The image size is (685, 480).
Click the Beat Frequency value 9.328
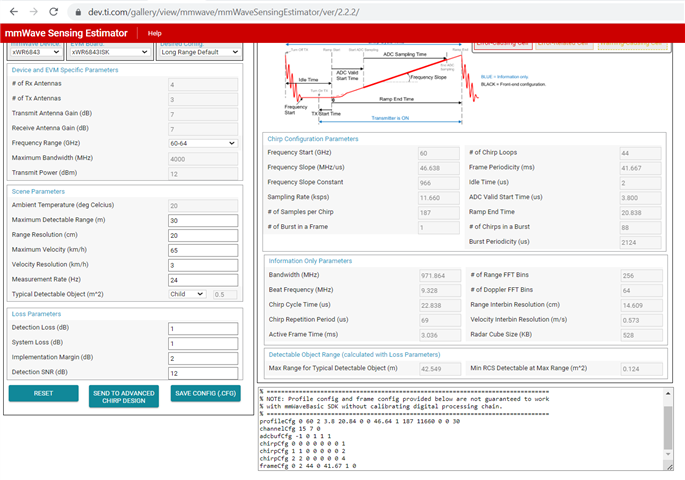tap(440, 290)
